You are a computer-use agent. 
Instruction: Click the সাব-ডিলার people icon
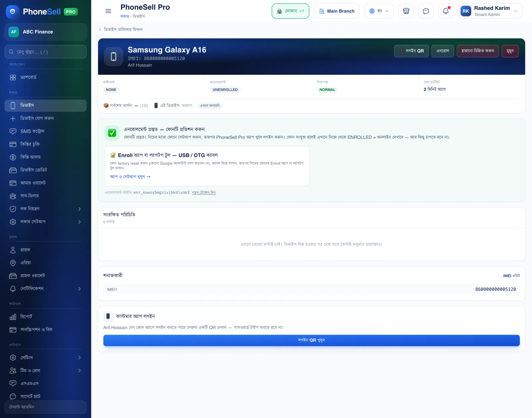(x=13, y=196)
